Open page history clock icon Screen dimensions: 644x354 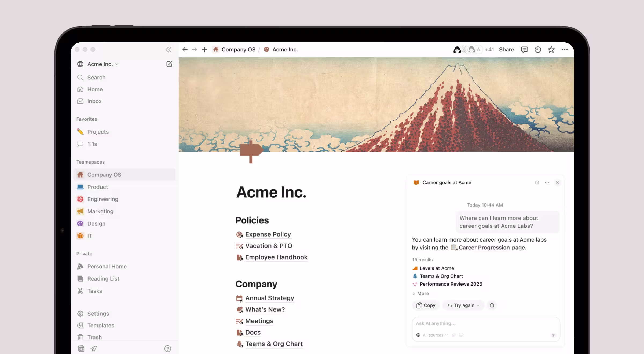coord(538,50)
